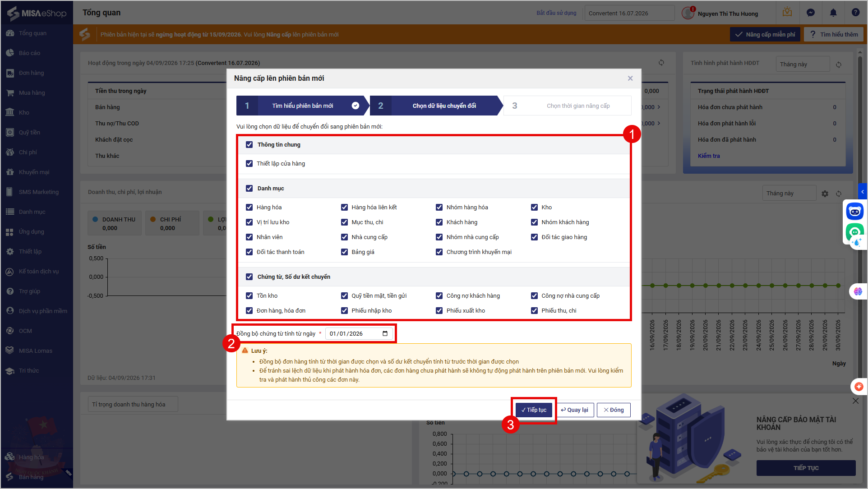
Task: Toggle the Hàng hóa liên kết checkbox
Action: pyautogui.click(x=344, y=207)
